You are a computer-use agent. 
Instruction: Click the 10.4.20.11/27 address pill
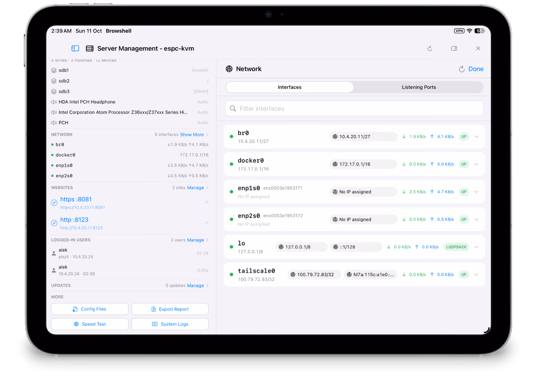click(x=363, y=137)
